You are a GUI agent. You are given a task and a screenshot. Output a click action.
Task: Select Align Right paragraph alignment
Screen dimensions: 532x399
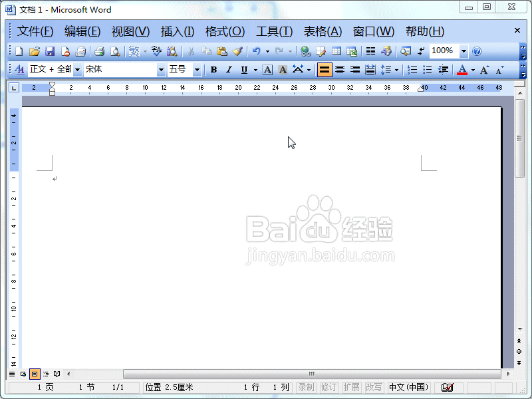point(355,70)
